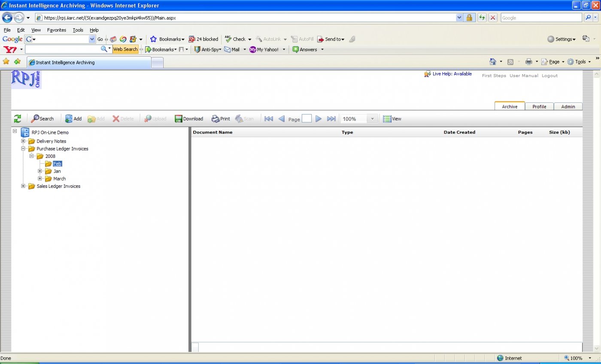The width and height of the screenshot is (601, 364).
Task: Go to the first page arrow
Action: click(269, 119)
